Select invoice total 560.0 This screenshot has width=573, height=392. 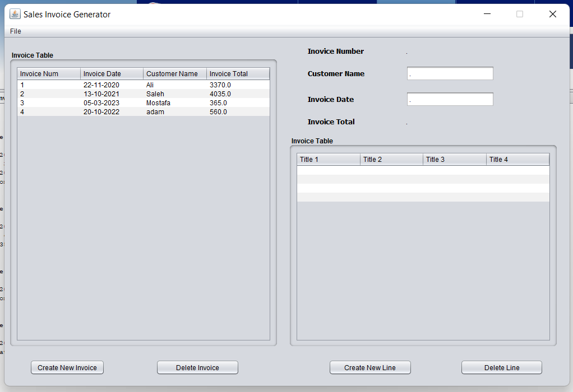coord(238,111)
